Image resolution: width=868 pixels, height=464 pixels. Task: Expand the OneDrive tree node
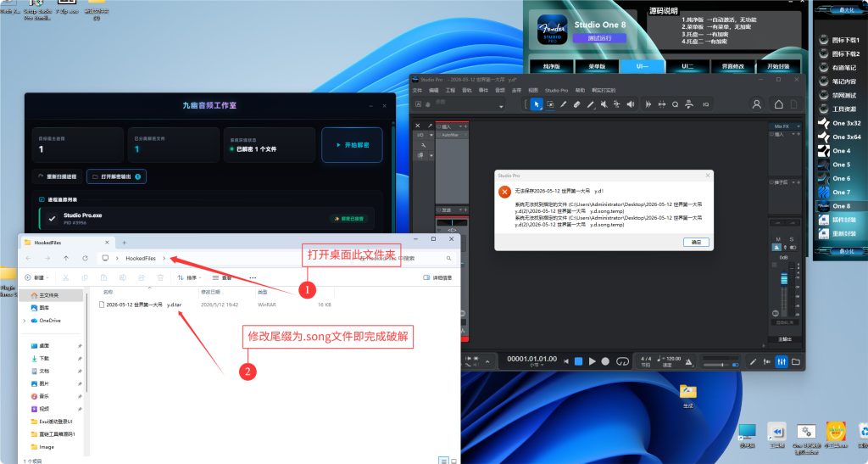tap(25, 321)
